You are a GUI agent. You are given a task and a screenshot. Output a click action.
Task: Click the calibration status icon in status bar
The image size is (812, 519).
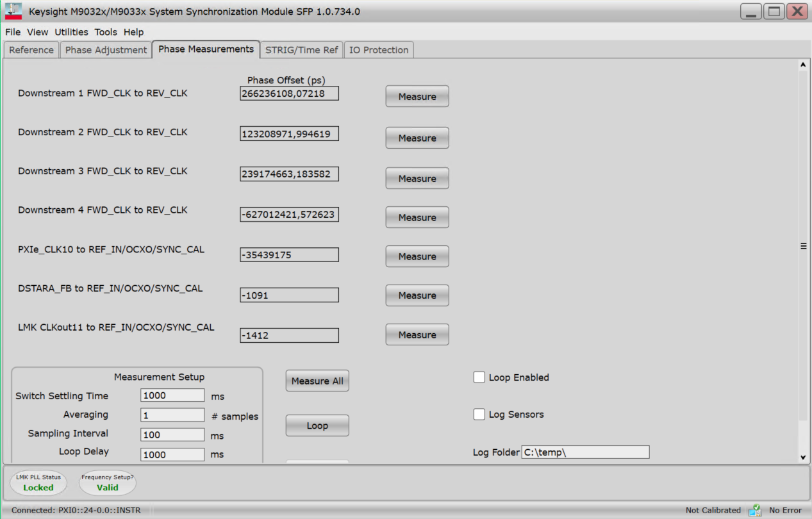[x=755, y=510]
